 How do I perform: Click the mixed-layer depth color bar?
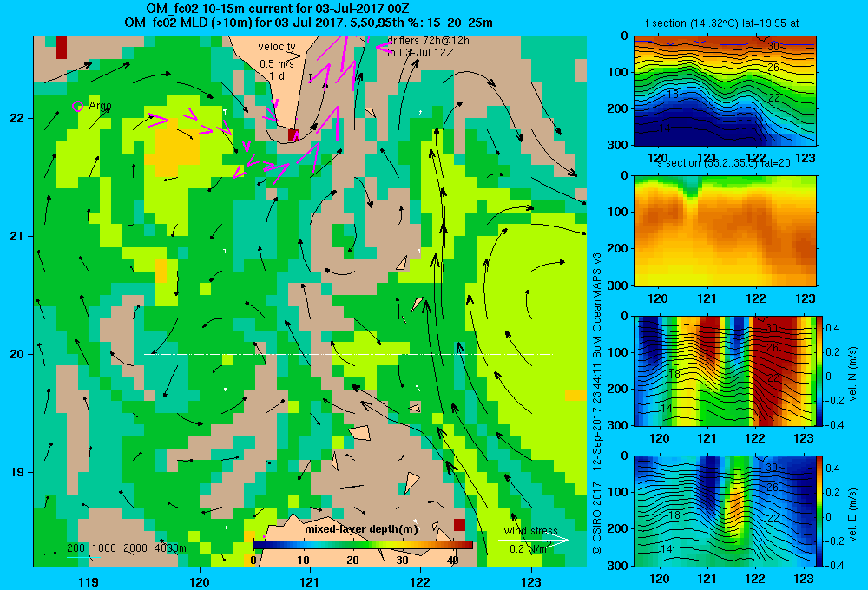click(x=363, y=545)
